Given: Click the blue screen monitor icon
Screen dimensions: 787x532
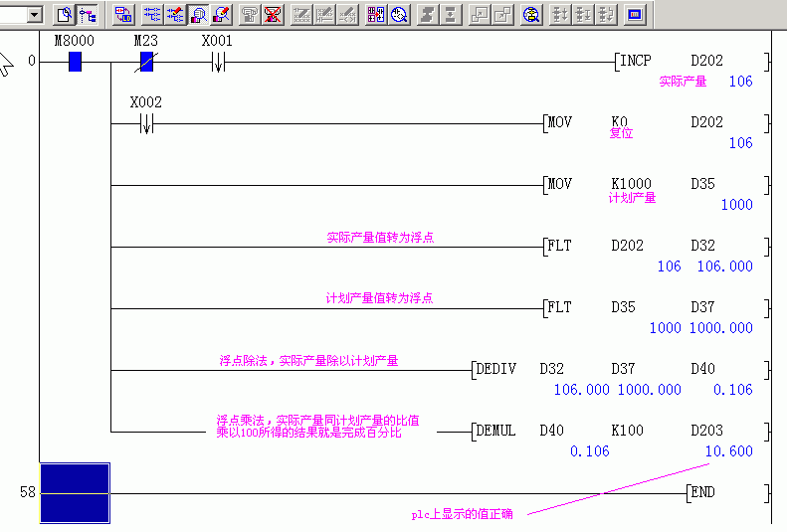Looking at the screenshot, I should 635,15.
